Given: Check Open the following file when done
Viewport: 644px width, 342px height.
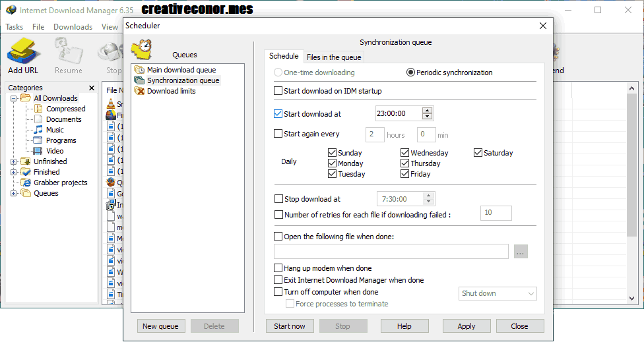Looking at the screenshot, I should click(x=278, y=236).
